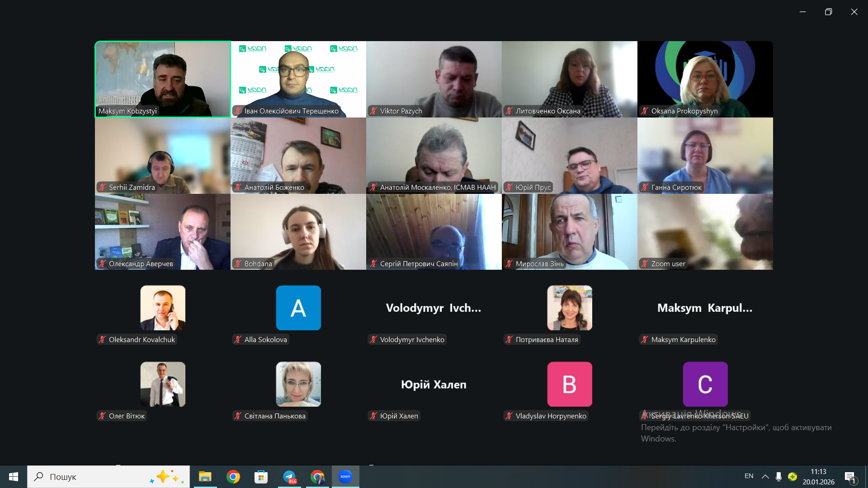The width and height of the screenshot is (868, 488).
Task: Click the Zoom app taskbar icon
Action: pos(345,477)
